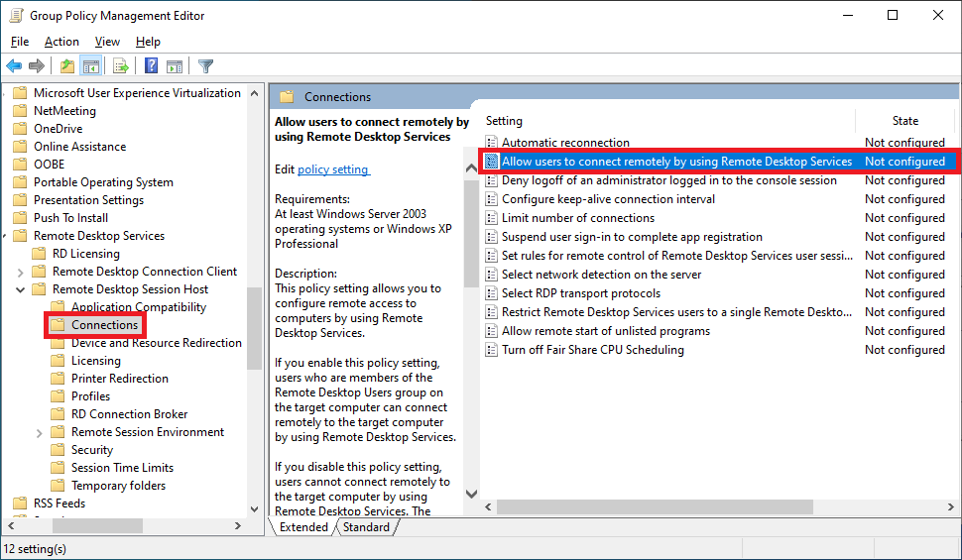Select Device and Resource Redirection folder
This screenshot has height=560, width=962.
157,343
